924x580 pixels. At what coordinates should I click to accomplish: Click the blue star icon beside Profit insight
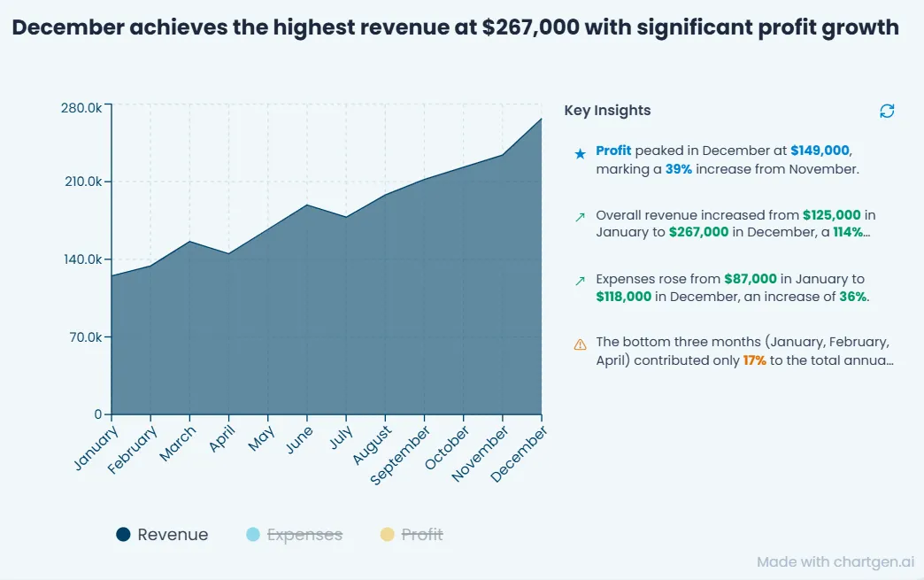[581, 154]
